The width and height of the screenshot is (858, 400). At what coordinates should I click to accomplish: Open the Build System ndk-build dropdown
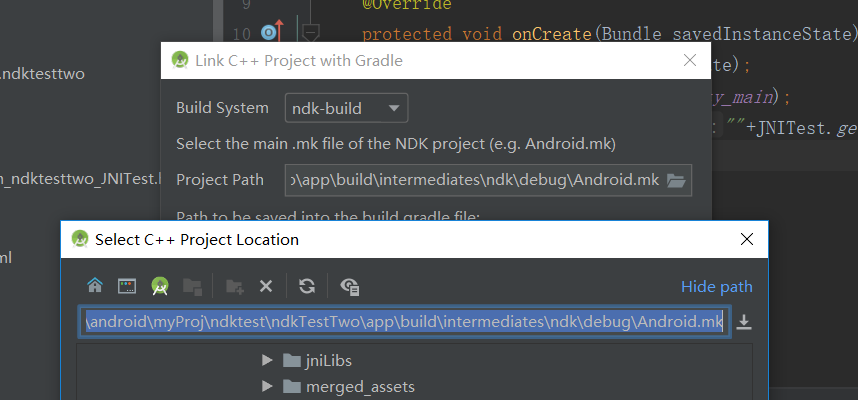click(x=346, y=108)
